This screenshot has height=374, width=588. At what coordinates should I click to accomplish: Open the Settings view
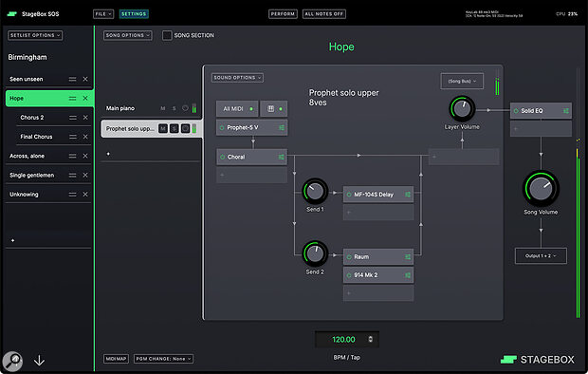tap(134, 14)
